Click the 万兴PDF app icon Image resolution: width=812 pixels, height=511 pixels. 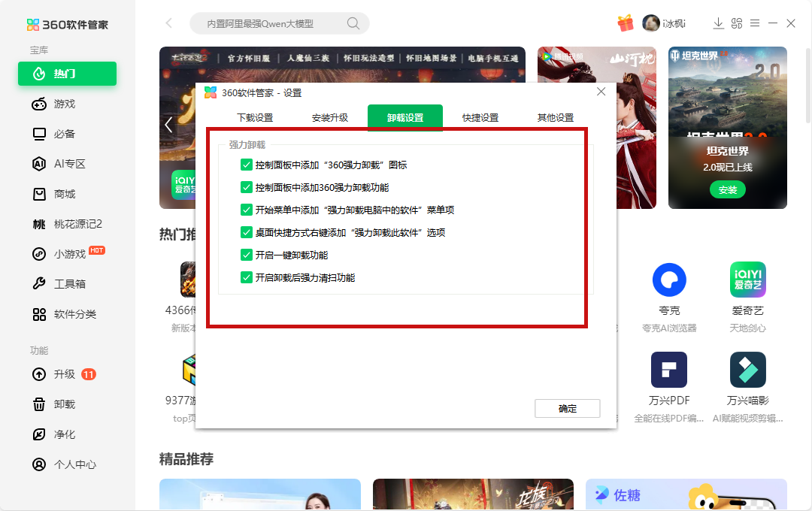coord(669,370)
